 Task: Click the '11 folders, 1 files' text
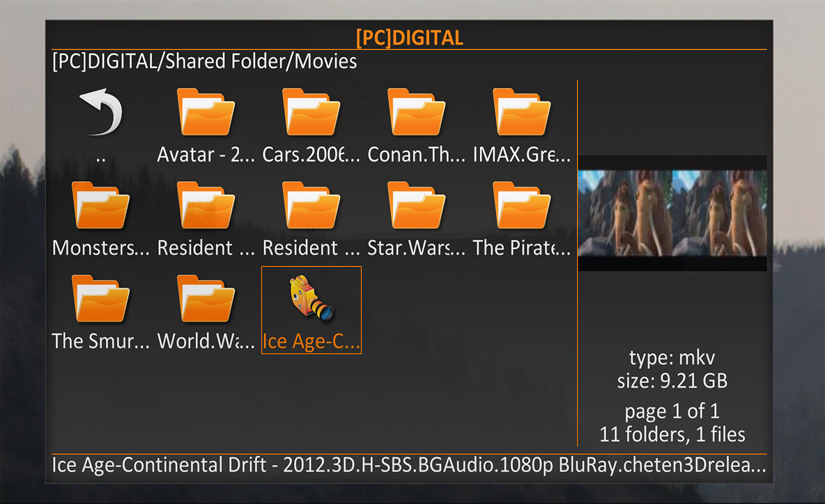(x=672, y=434)
